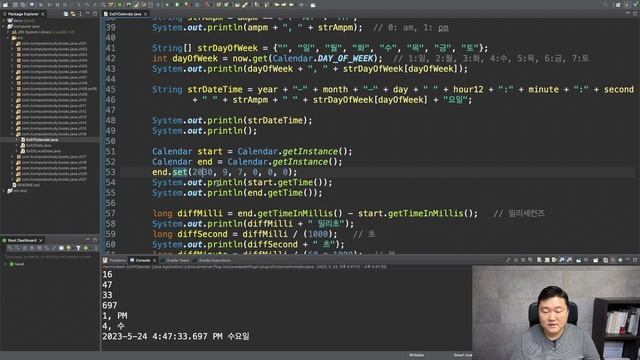Minimize the Console view
The image size is (640, 360).
(x=628, y=260)
